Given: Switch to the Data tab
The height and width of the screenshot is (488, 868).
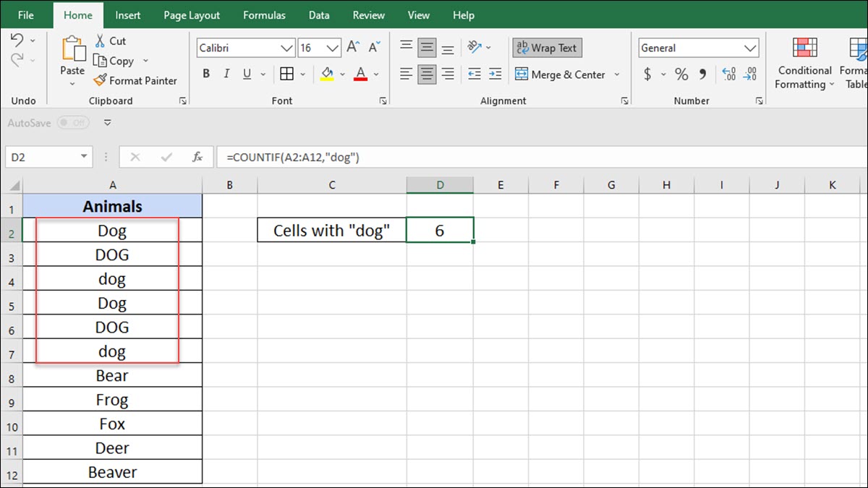Looking at the screenshot, I should click(319, 15).
